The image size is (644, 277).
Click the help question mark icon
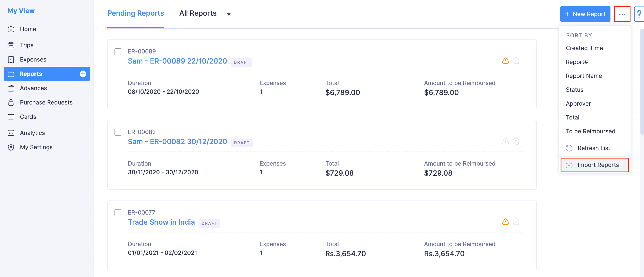click(639, 14)
